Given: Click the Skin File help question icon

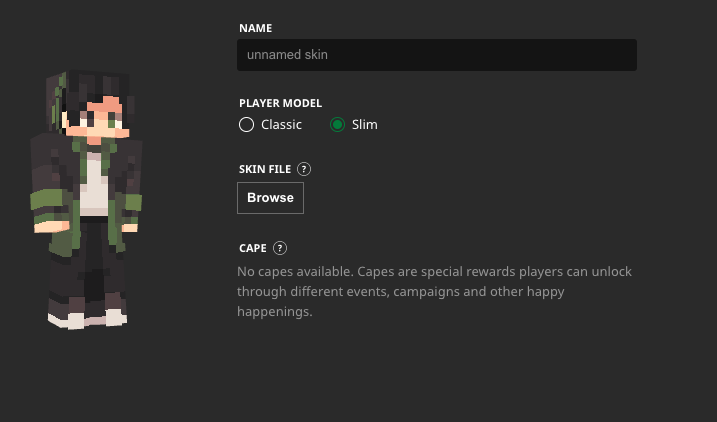Looking at the screenshot, I should 304,170.
